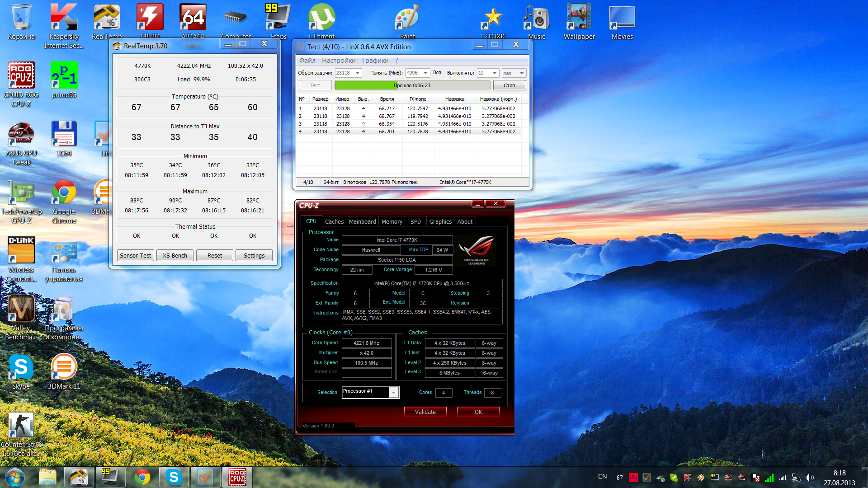Expand the Объём задачи dropdown in LinX
Screen dimensions: 868x488
(x=358, y=73)
